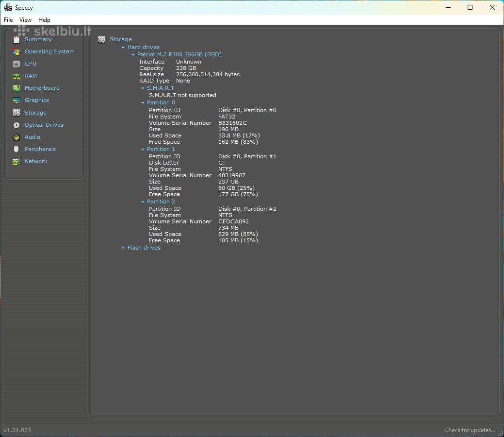Open the Help menu

pyautogui.click(x=44, y=20)
